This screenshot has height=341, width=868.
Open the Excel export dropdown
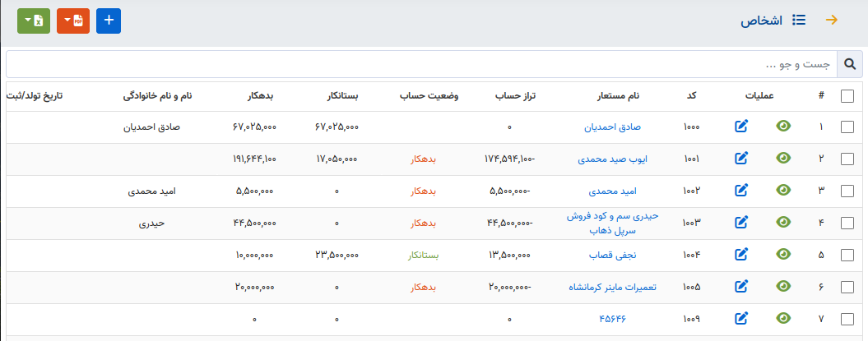[33, 21]
